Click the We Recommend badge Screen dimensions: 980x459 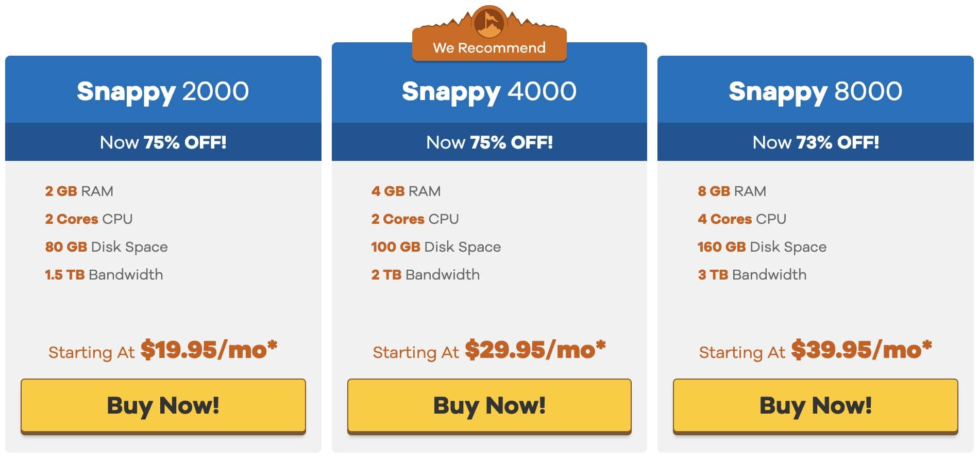(489, 47)
